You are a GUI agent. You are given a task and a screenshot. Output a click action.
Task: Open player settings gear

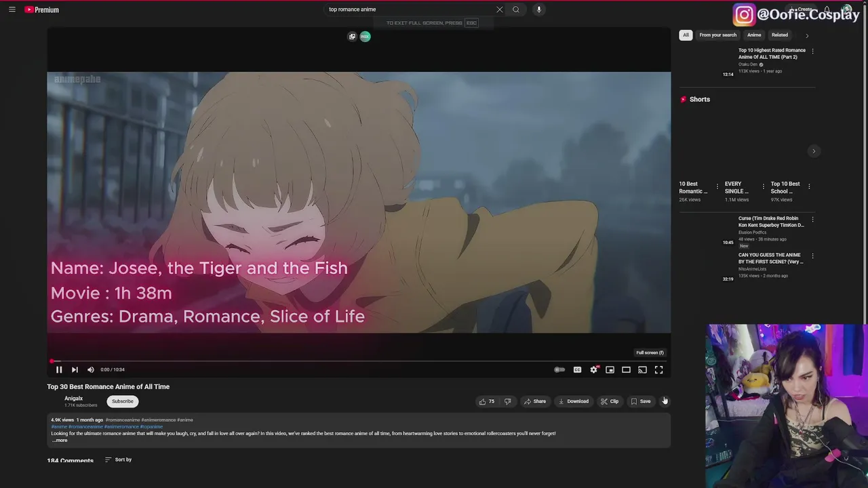(594, 369)
